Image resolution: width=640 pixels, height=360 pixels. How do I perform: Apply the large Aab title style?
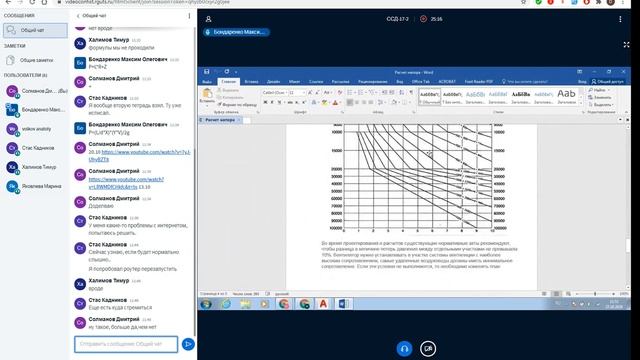tap(567, 97)
